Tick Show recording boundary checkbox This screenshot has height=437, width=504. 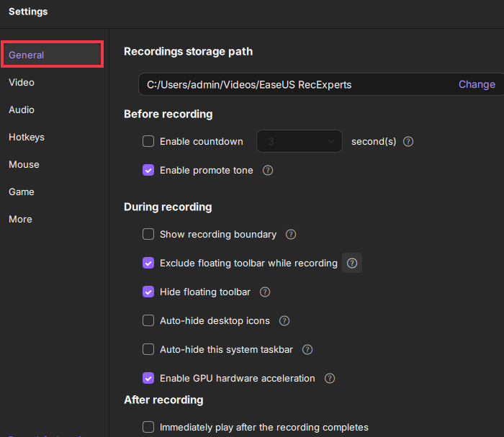148,234
